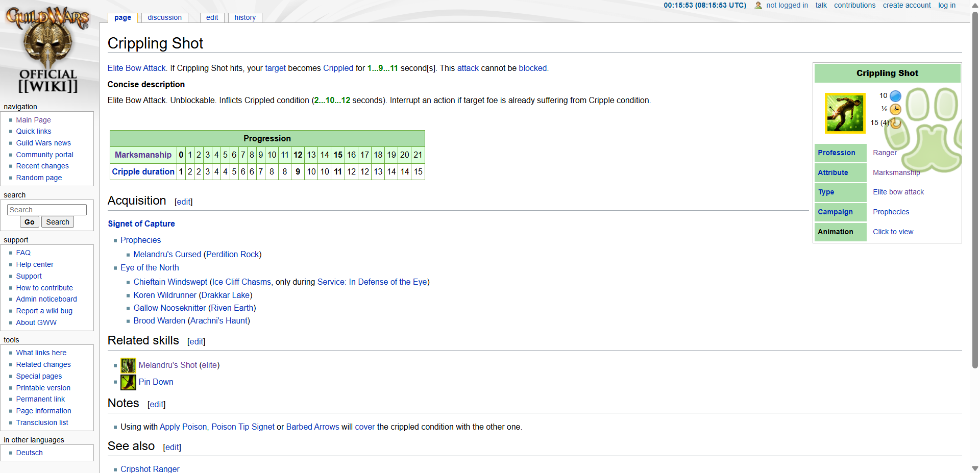
Task: Open the history tab
Action: (245, 17)
